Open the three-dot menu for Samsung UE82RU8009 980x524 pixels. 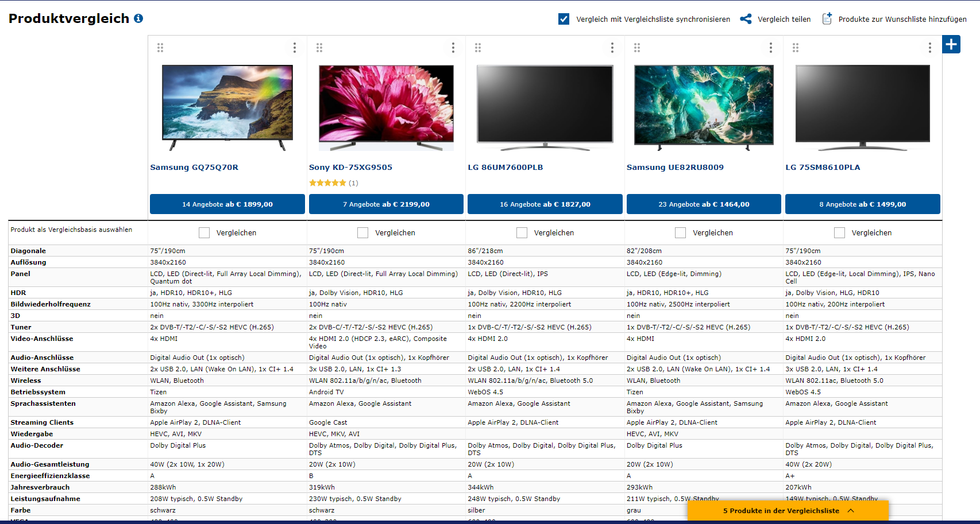(x=771, y=48)
